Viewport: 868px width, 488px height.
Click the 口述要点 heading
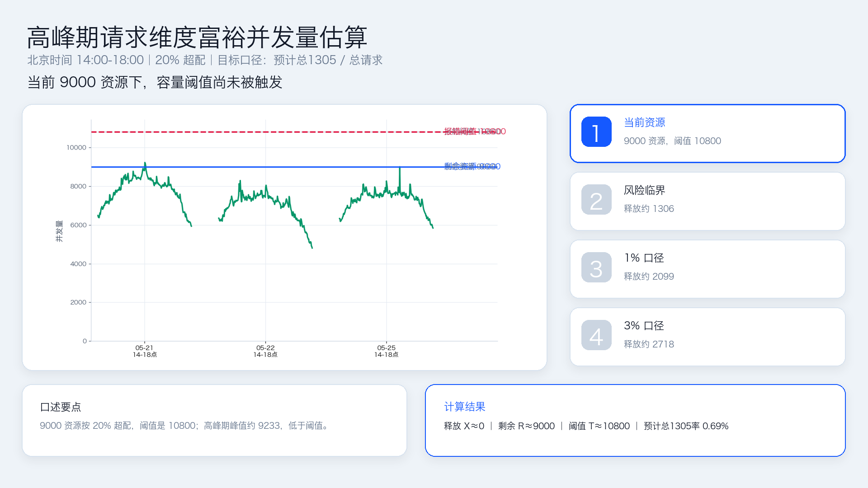pyautogui.click(x=60, y=407)
